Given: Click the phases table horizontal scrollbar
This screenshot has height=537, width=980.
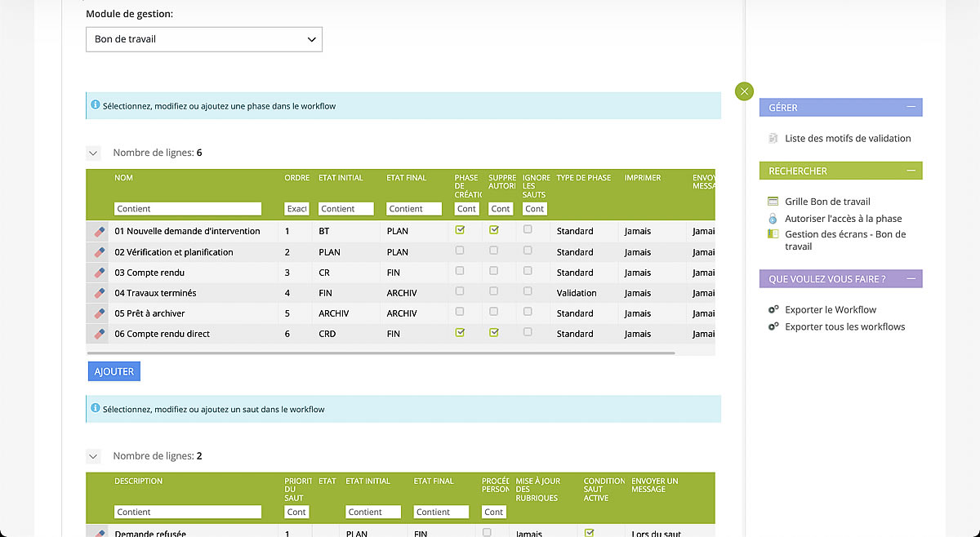Looking at the screenshot, I should pos(381,353).
